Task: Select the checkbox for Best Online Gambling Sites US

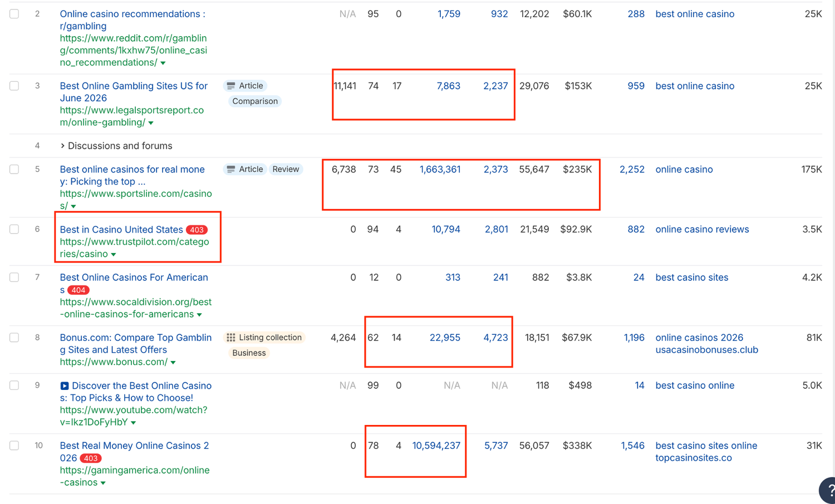Action: click(14, 86)
